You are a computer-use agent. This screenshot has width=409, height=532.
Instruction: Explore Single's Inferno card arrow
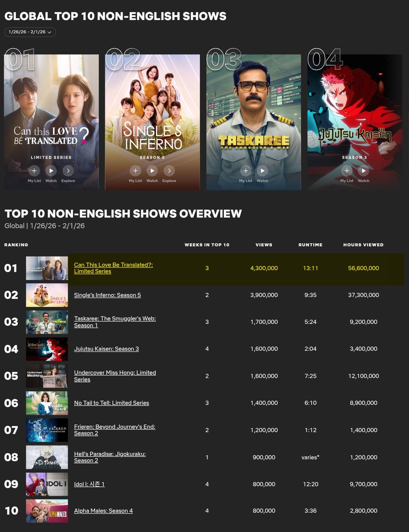click(x=169, y=171)
